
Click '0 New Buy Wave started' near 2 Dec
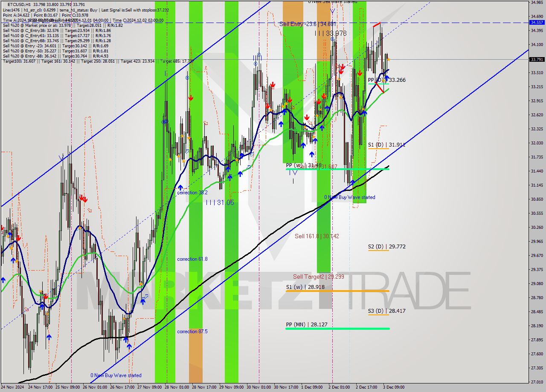point(350,197)
